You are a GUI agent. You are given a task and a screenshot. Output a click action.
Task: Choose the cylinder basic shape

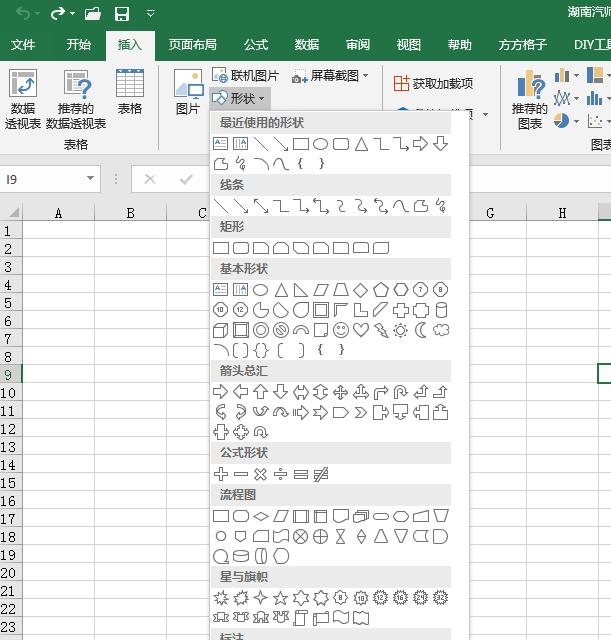pyautogui.click(x=441, y=310)
